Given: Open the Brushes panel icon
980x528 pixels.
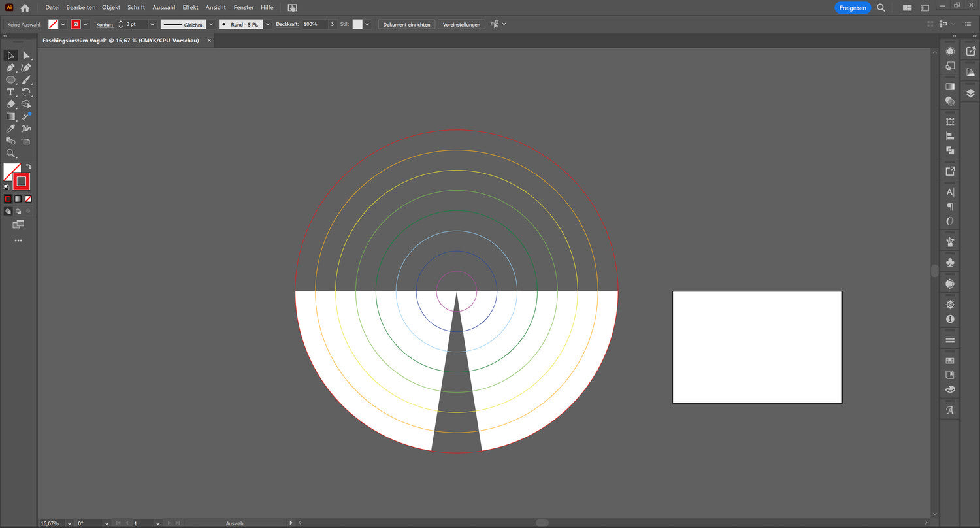Looking at the screenshot, I should [950, 242].
